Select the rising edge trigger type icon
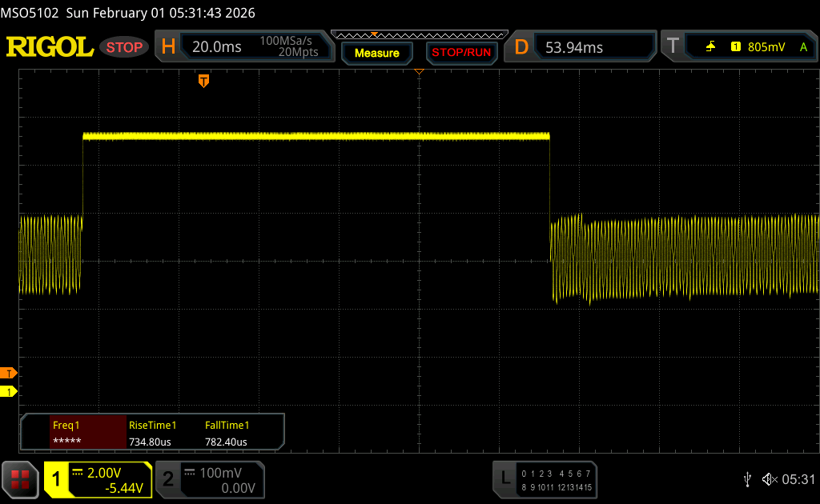Viewport: 820px width, 504px height. 710,47
